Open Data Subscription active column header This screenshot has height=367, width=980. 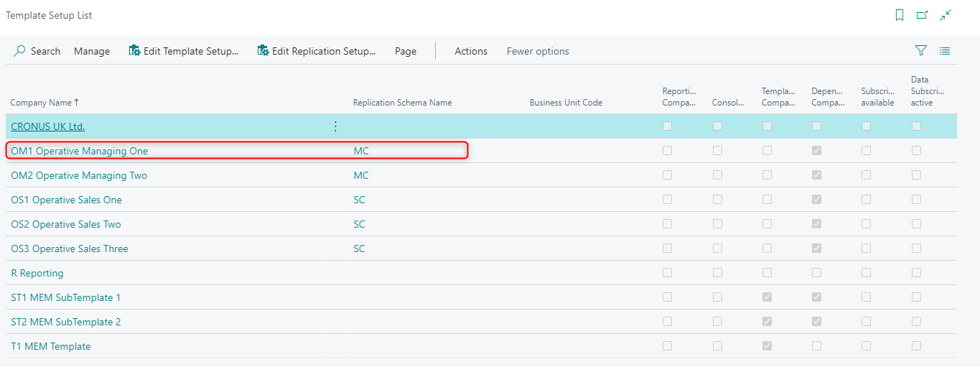[x=928, y=91]
